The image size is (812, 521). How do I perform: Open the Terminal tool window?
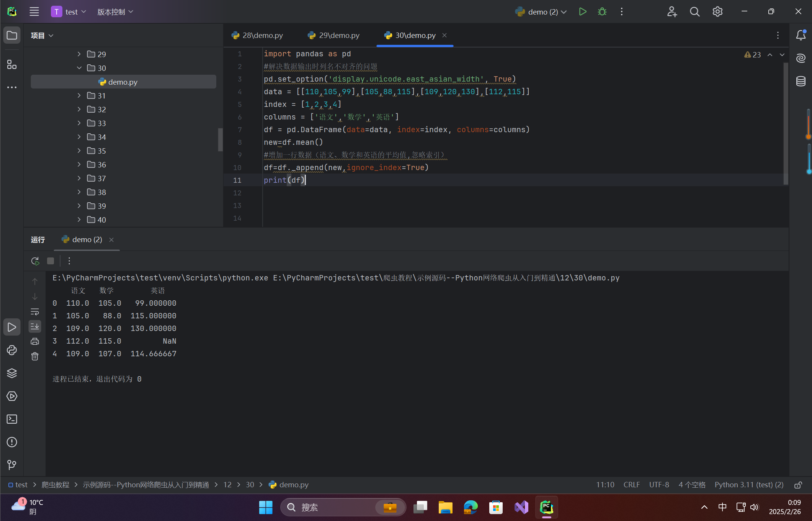[12, 419]
